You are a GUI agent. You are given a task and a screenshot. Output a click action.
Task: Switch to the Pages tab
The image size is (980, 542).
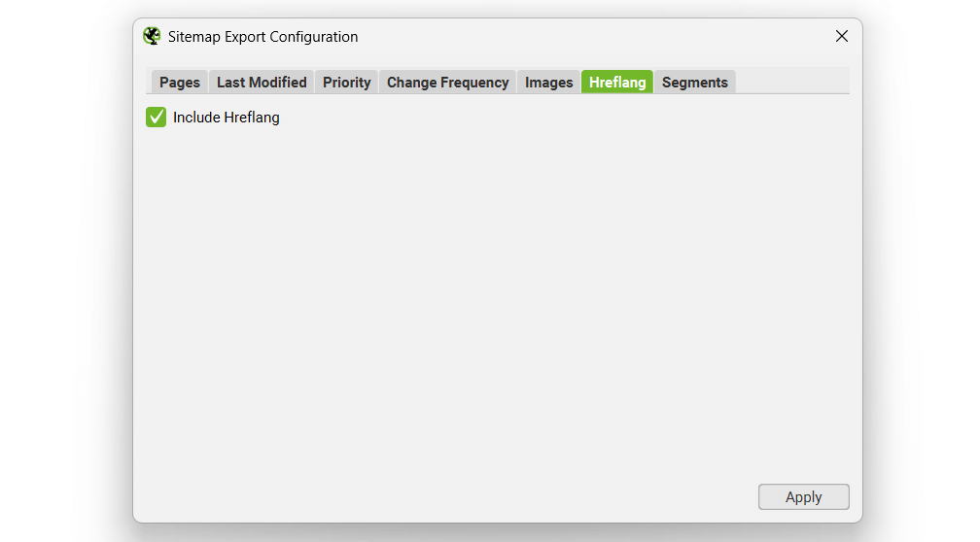tap(180, 83)
